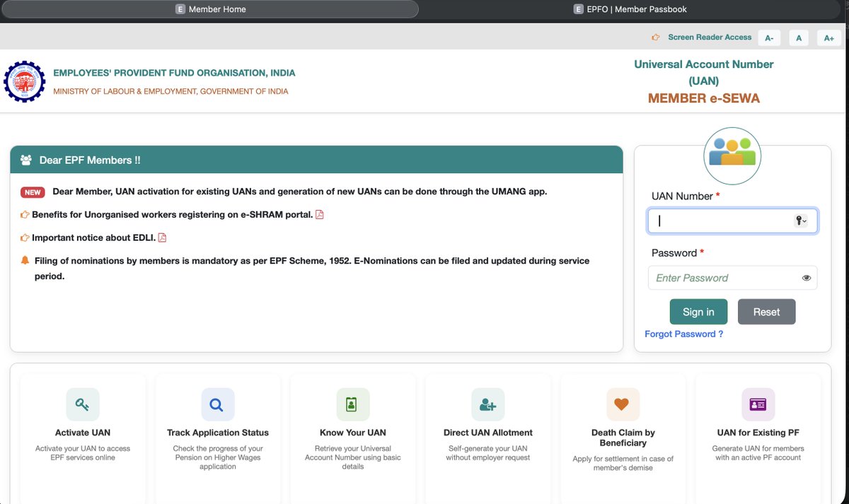Click the Member Home tab favicon
The image size is (849, 504).
click(x=180, y=9)
